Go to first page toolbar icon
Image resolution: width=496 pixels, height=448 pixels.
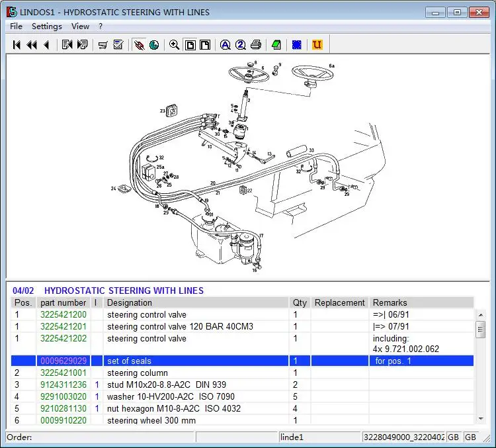click(x=17, y=45)
